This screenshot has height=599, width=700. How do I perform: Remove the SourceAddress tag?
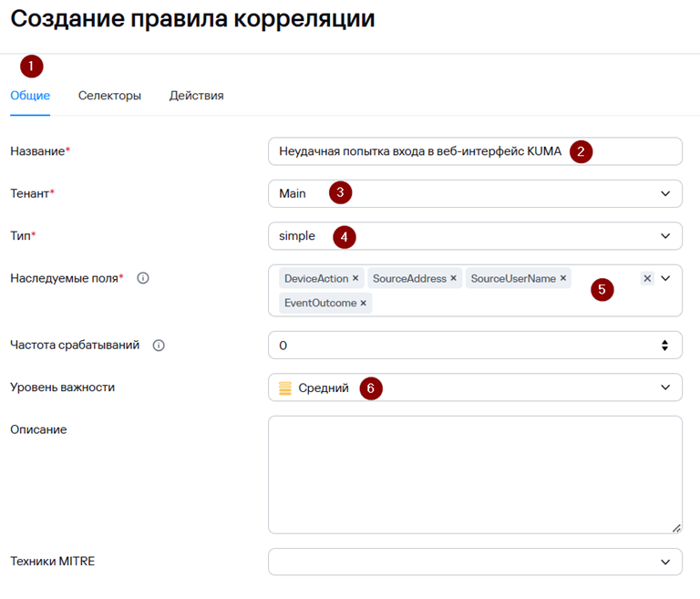click(x=454, y=278)
